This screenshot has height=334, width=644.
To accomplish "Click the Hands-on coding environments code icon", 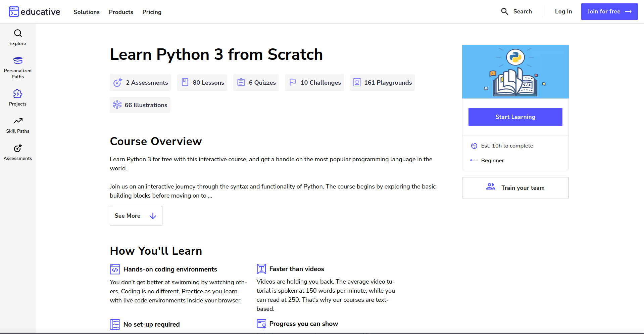I will pyautogui.click(x=115, y=269).
